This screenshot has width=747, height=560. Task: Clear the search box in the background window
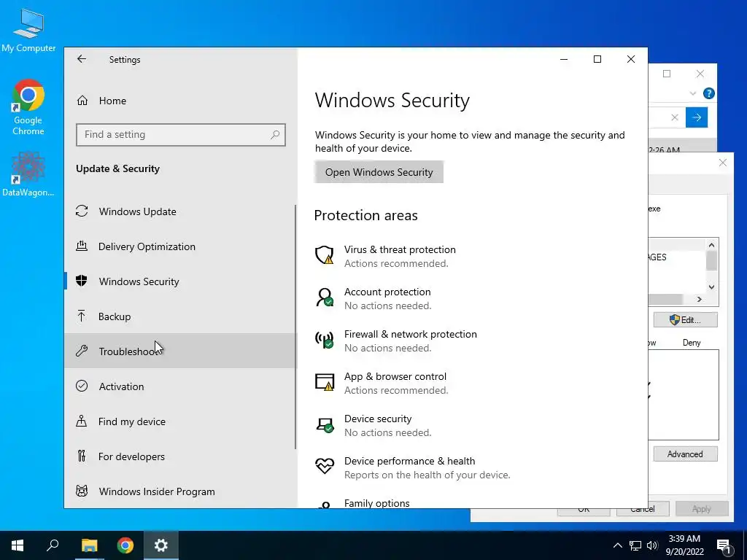click(675, 117)
